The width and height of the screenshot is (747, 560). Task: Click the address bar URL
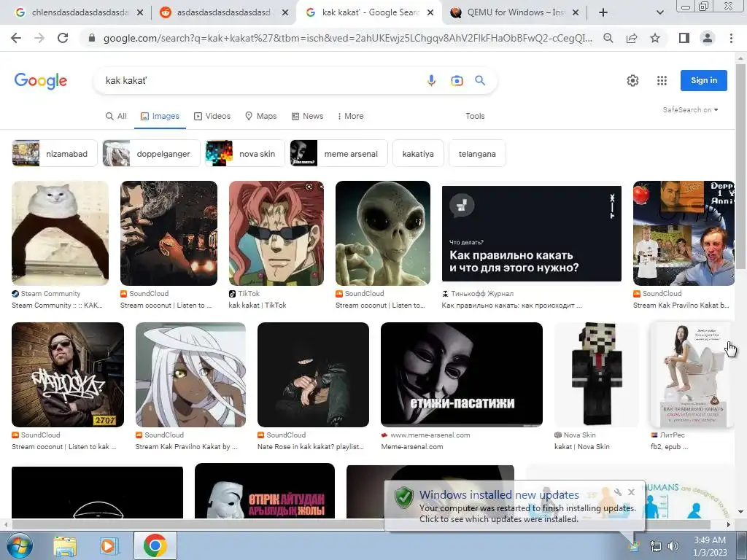click(x=348, y=38)
